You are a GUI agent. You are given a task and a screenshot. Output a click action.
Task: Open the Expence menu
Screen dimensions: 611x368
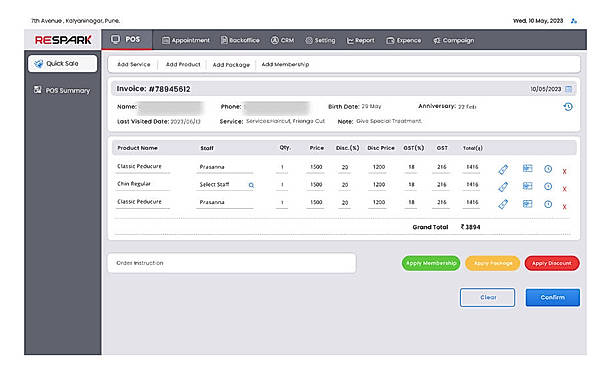click(403, 40)
